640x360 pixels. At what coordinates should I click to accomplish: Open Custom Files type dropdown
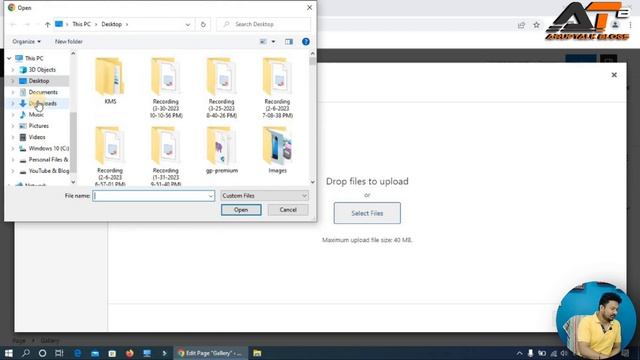[264, 196]
